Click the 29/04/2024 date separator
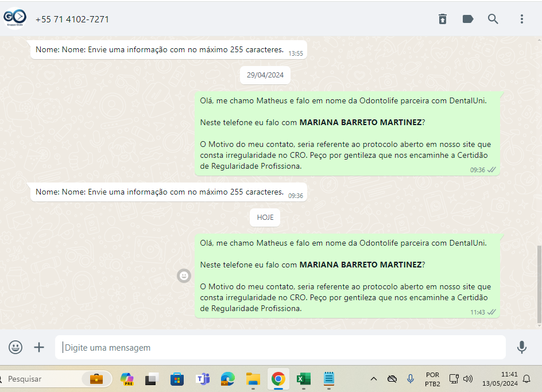The width and height of the screenshot is (542, 392). (x=265, y=75)
